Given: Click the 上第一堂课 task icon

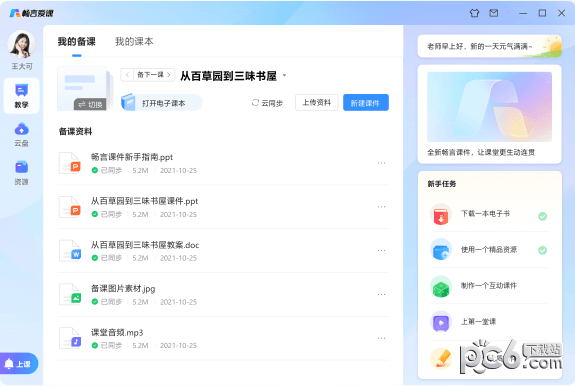Looking at the screenshot, I should 441,321.
